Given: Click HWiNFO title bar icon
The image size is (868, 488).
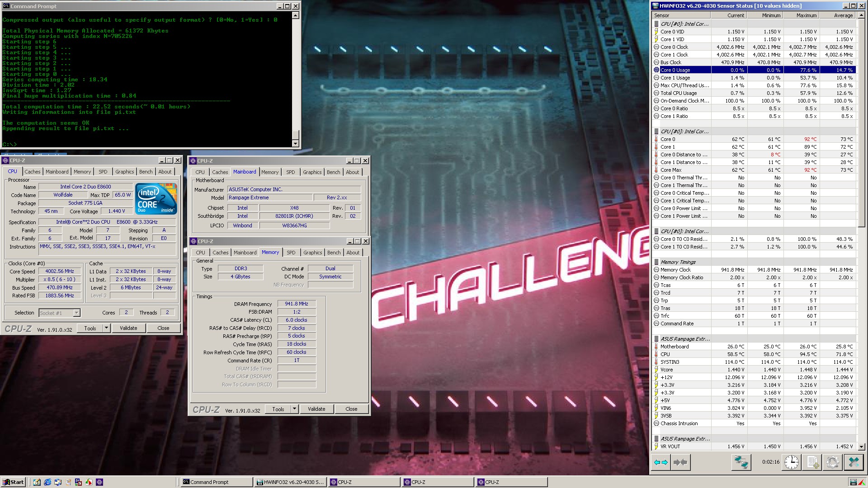Looking at the screenshot, I should pos(656,6).
